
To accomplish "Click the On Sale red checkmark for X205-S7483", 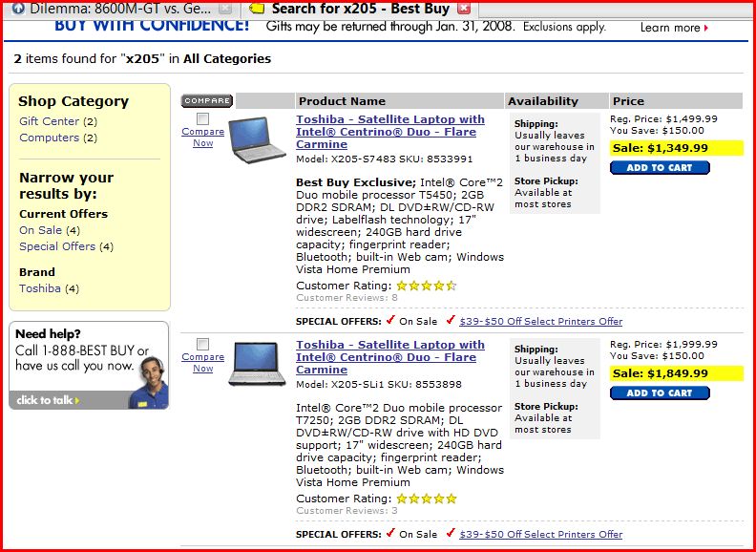I will (390, 320).
